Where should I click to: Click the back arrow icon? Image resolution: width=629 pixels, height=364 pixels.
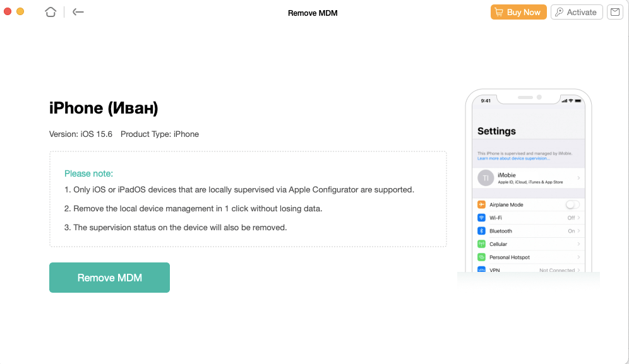coord(78,12)
